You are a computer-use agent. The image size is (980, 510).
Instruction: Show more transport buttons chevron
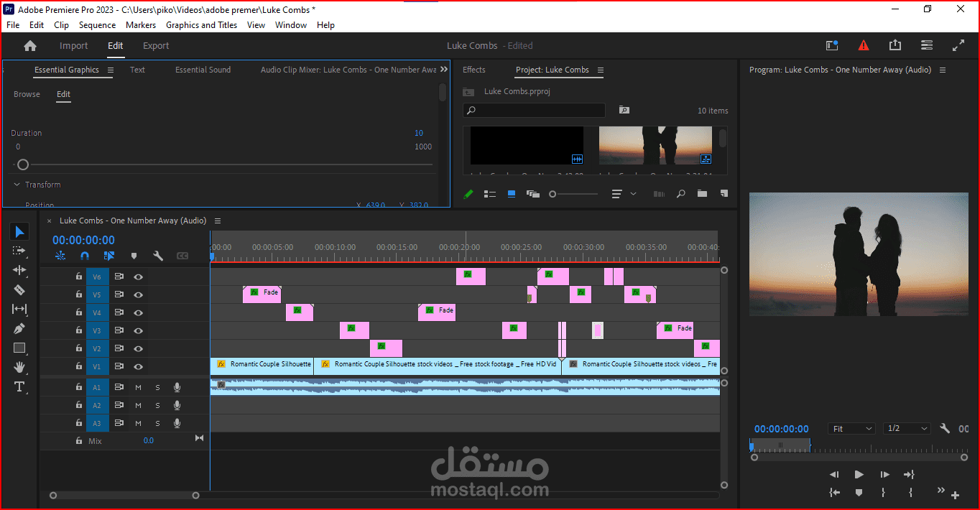(940, 491)
